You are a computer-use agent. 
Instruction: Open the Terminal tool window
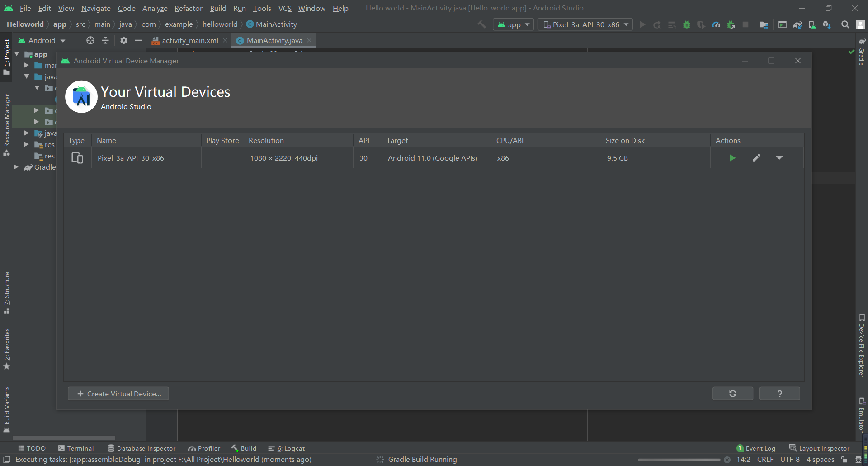point(76,448)
